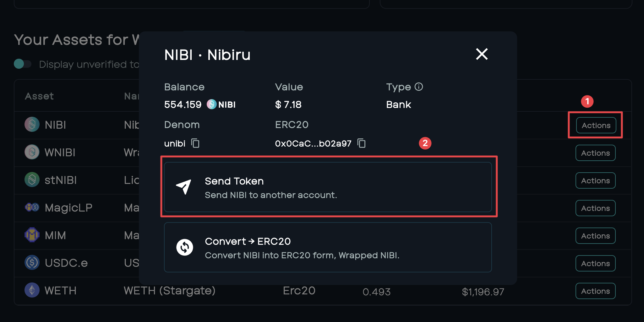Copy the ERC20 address 0x0CaC...b02a97
644x322 pixels.
click(x=362, y=143)
